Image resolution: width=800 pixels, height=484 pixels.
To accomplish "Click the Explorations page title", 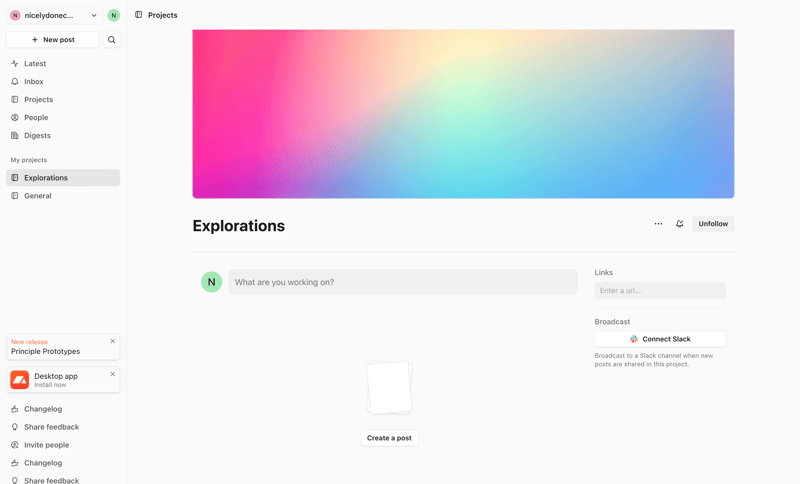I will point(239,226).
